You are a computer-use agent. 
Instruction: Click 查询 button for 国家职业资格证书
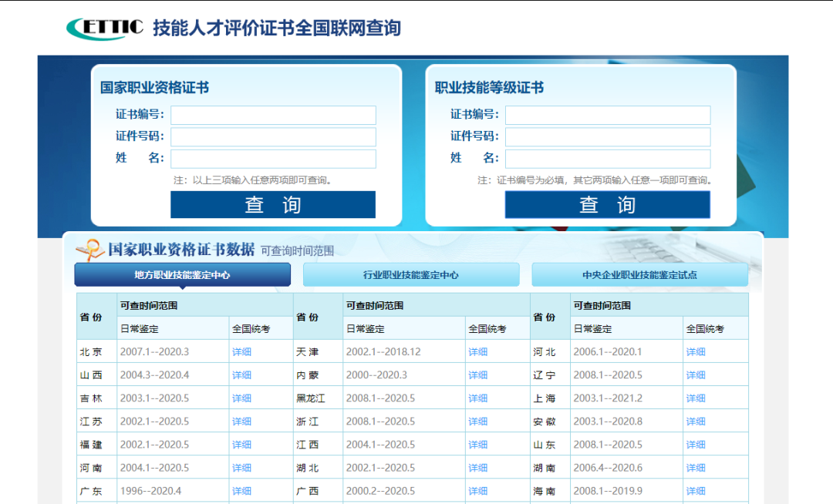tap(273, 205)
